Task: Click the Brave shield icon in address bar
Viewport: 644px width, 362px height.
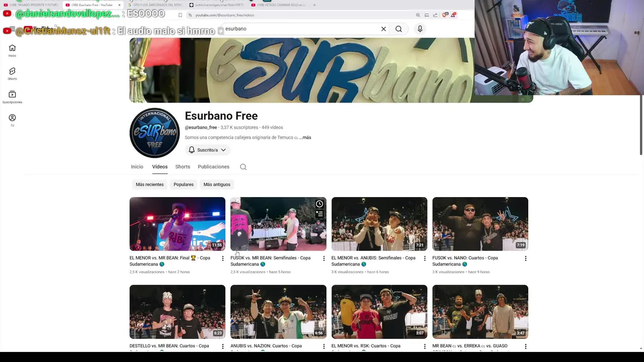Action: pyautogui.click(x=445, y=15)
